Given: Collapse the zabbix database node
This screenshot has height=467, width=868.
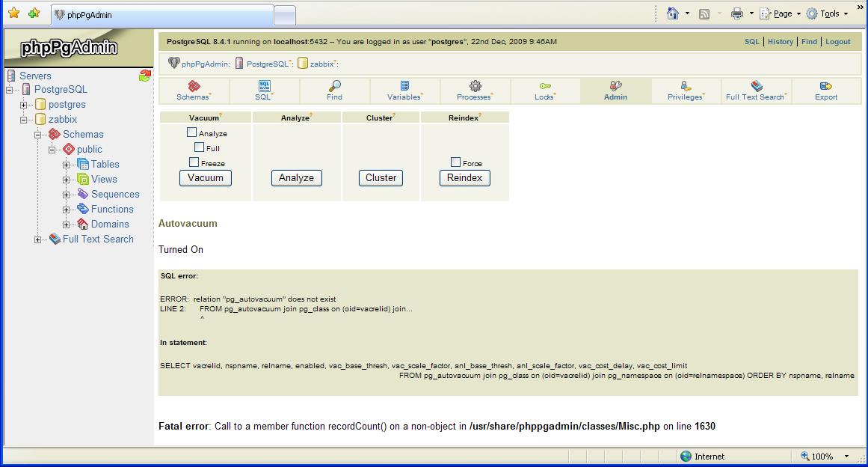Looking at the screenshot, I should (x=23, y=120).
